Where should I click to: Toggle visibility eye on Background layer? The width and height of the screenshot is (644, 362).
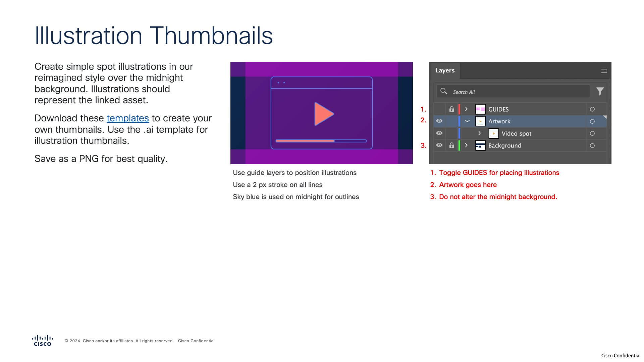point(438,145)
